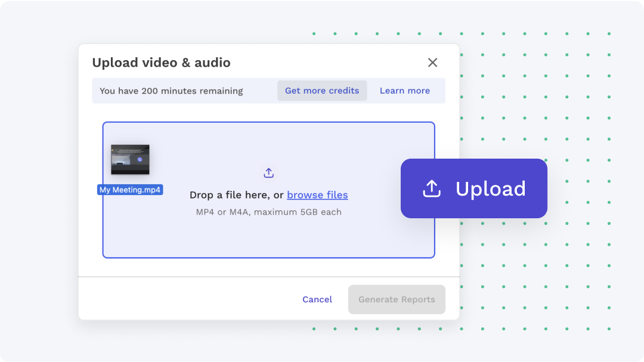Click the 'You have 200 minutes remaining' banner

pos(172,91)
